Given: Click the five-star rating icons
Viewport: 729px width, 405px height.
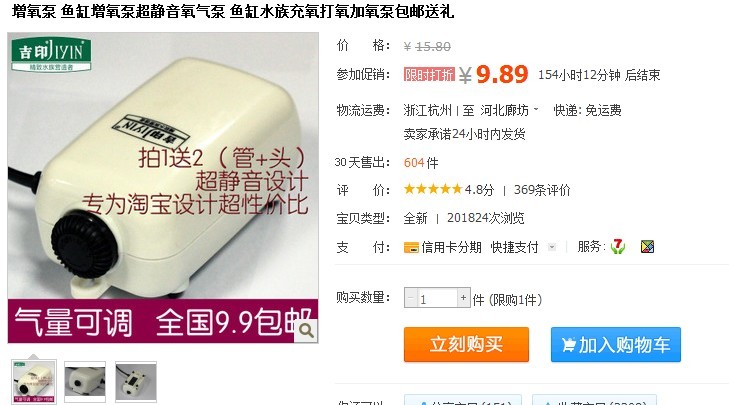Looking at the screenshot, I should click(x=432, y=189).
